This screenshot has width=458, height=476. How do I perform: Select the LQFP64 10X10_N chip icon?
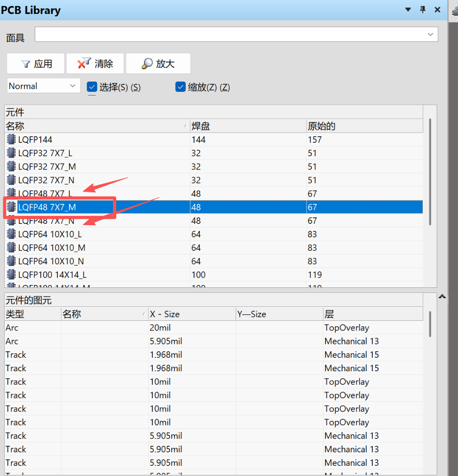point(11,261)
